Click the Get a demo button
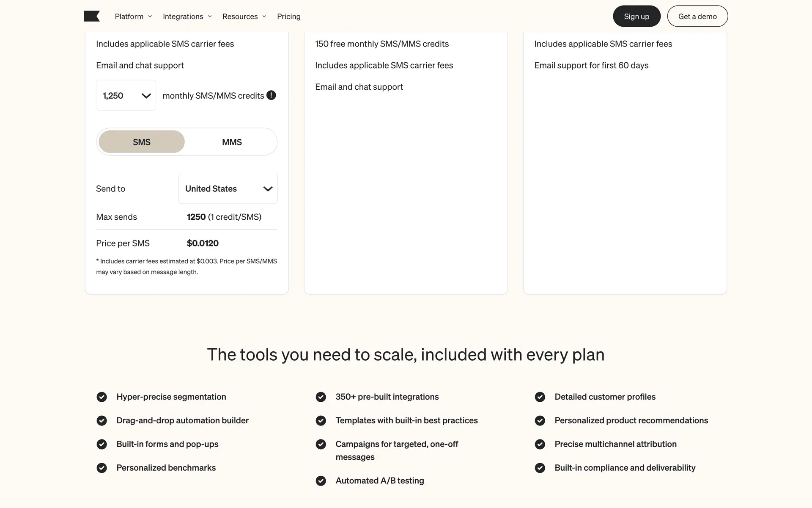 click(x=697, y=17)
